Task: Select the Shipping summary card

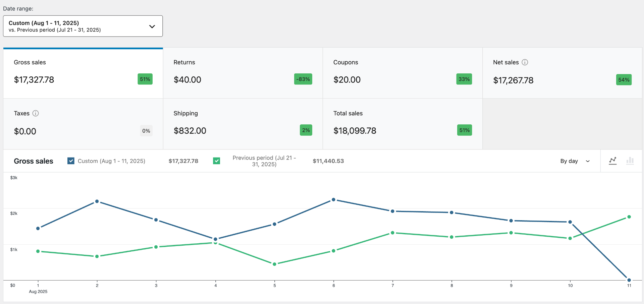Action: point(243,124)
